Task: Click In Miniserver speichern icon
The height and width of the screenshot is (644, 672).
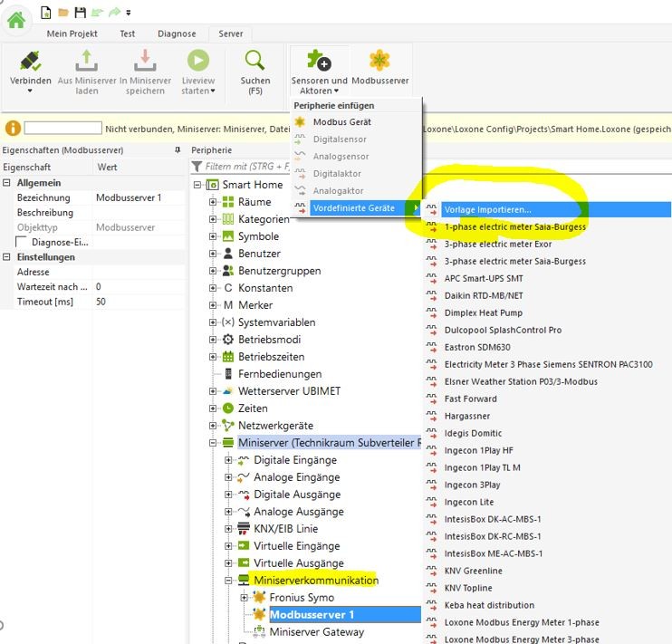Action: pyautogui.click(x=145, y=61)
